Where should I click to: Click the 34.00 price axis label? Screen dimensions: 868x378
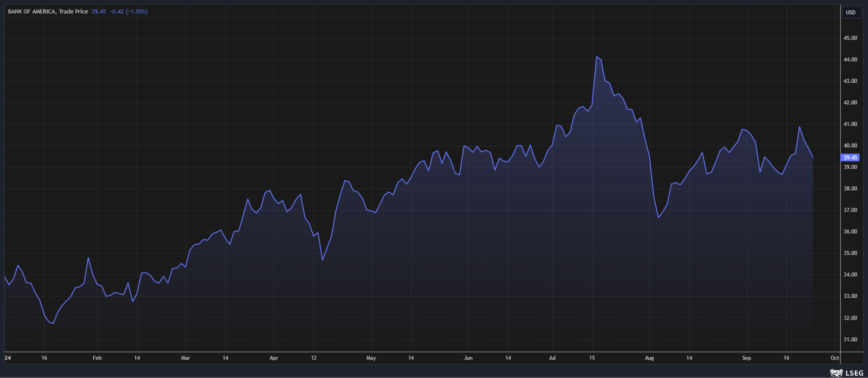(850, 274)
